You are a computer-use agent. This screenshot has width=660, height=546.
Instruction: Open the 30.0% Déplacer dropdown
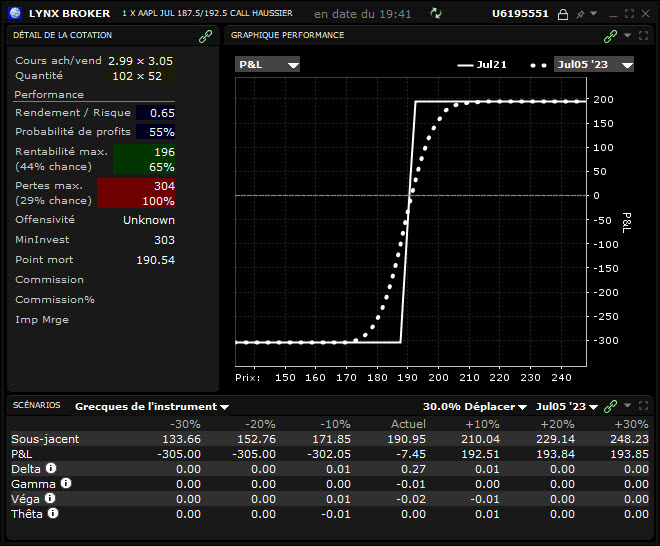tap(475, 407)
